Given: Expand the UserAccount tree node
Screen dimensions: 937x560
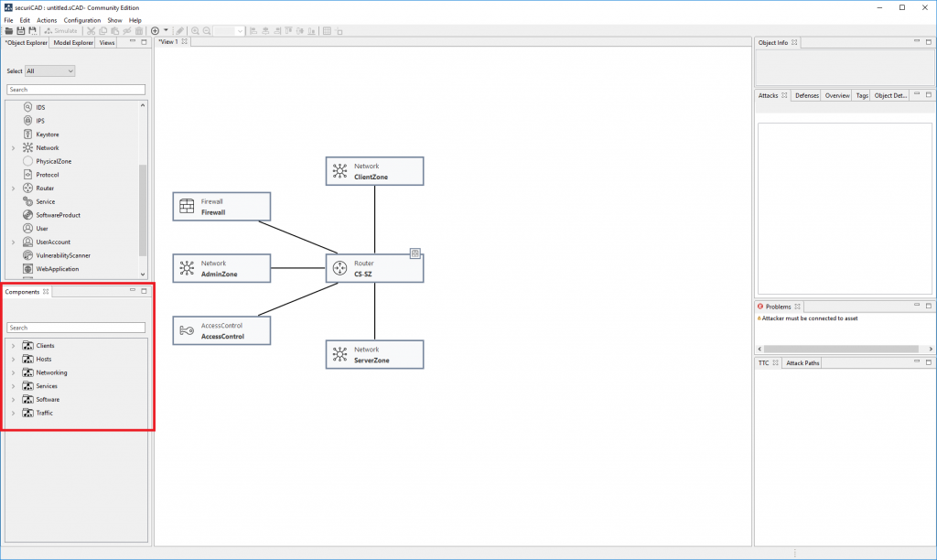Looking at the screenshot, I should coord(13,242).
